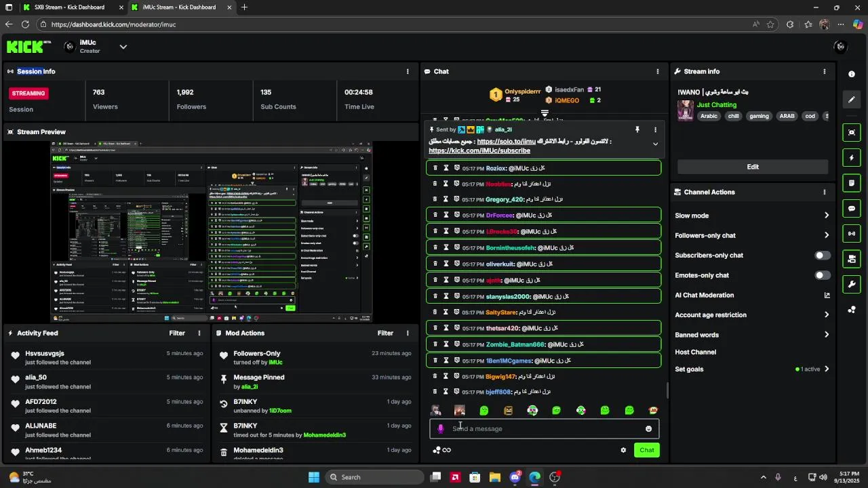
Task: Expand Account age restriction settings
Action: pos(827,314)
